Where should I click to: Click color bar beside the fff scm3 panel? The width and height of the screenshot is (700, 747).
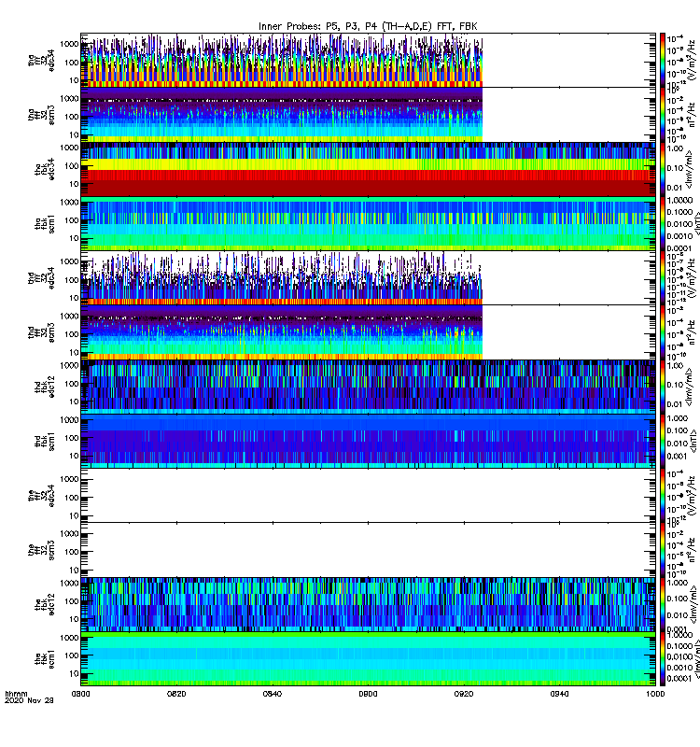(663, 550)
